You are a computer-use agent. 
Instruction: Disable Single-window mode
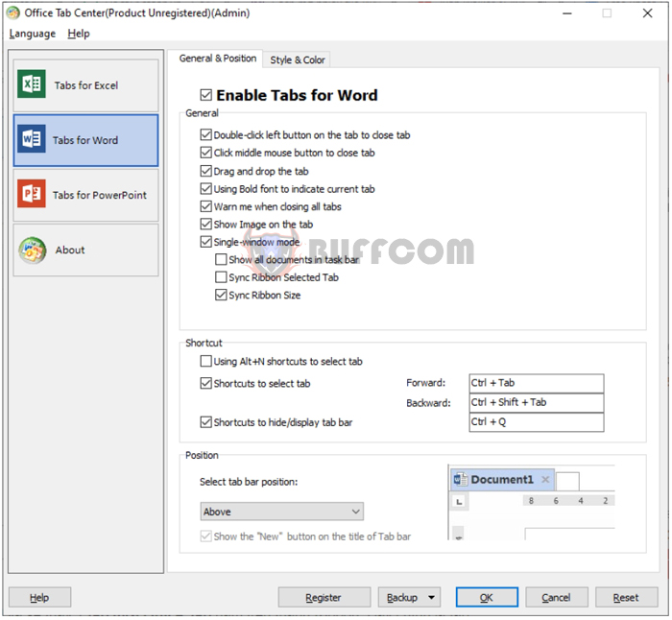(206, 242)
